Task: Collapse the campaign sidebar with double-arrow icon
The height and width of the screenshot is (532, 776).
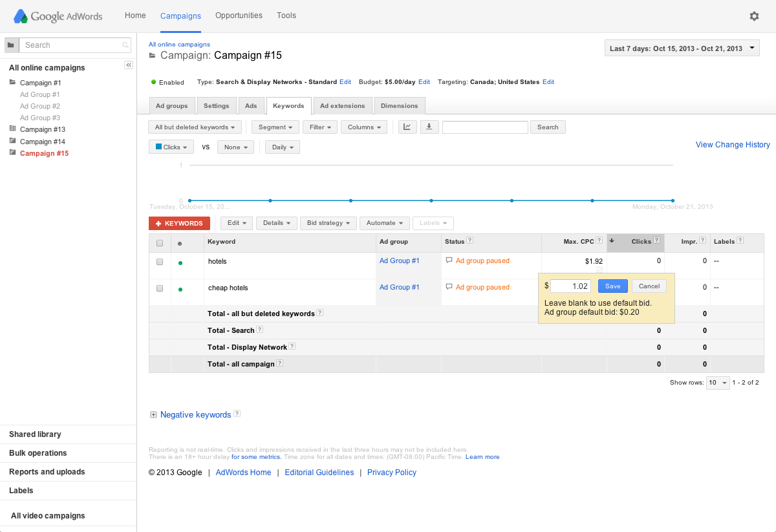Action: coord(129,65)
